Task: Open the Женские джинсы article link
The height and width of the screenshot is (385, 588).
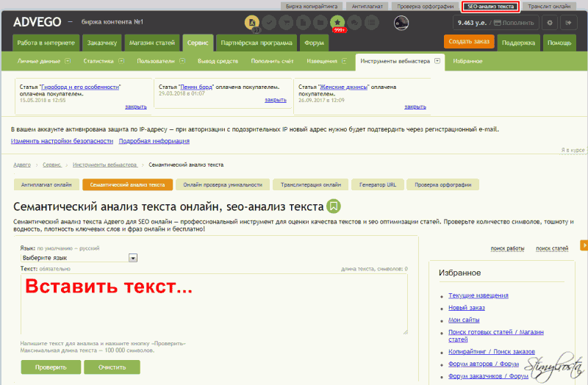Action: [343, 87]
